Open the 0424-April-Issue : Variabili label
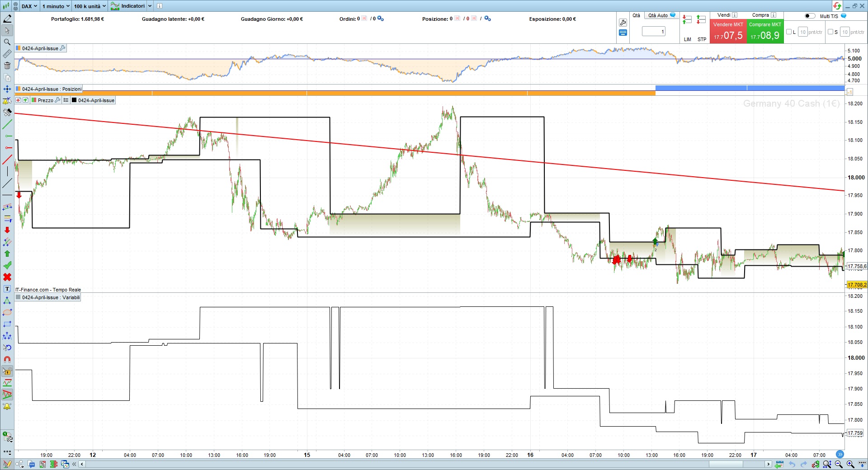This screenshot has height=470, width=868. coord(48,297)
